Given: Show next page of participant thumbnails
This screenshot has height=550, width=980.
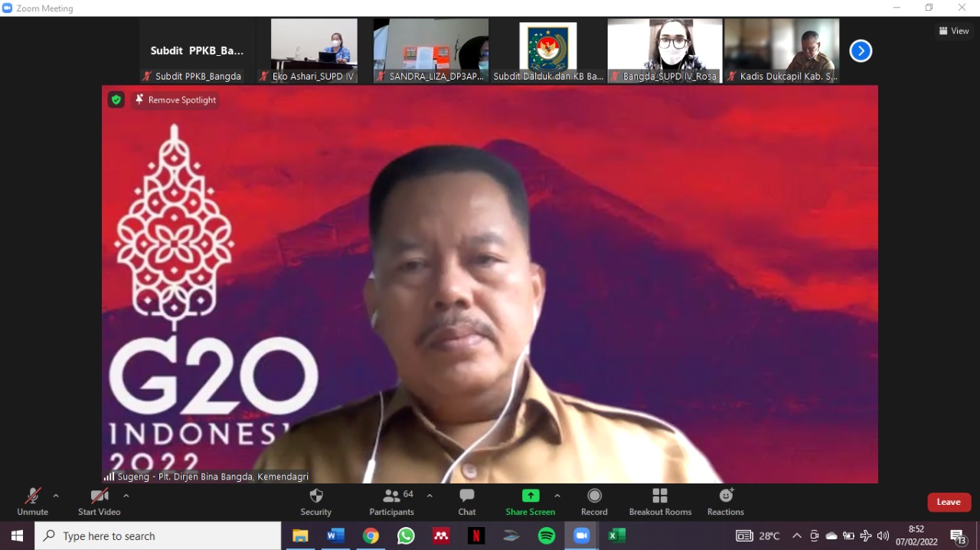Looking at the screenshot, I should (861, 51).
